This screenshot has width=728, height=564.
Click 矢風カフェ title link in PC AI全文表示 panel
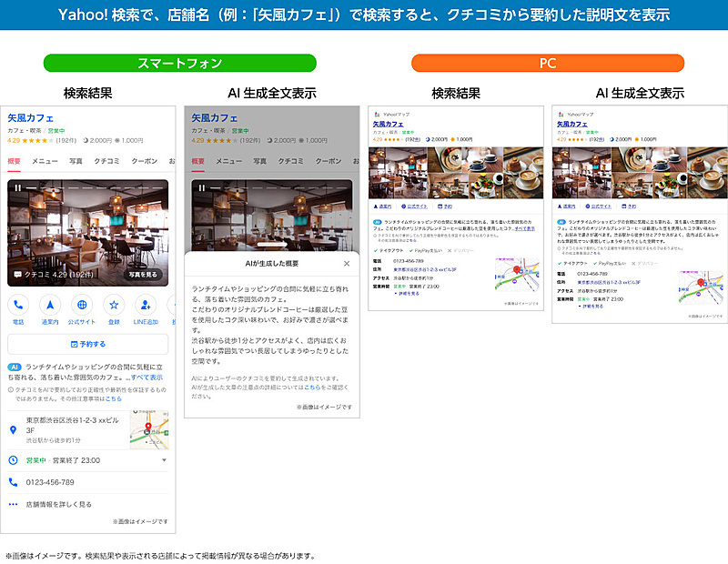tap(572, 124)
